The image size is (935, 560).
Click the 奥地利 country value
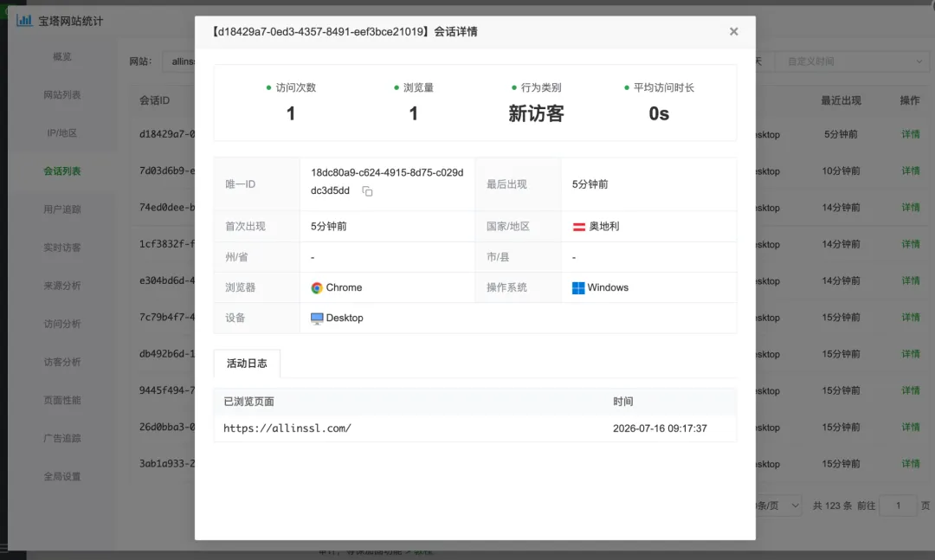pyautogui.click(x=604, y=227)
